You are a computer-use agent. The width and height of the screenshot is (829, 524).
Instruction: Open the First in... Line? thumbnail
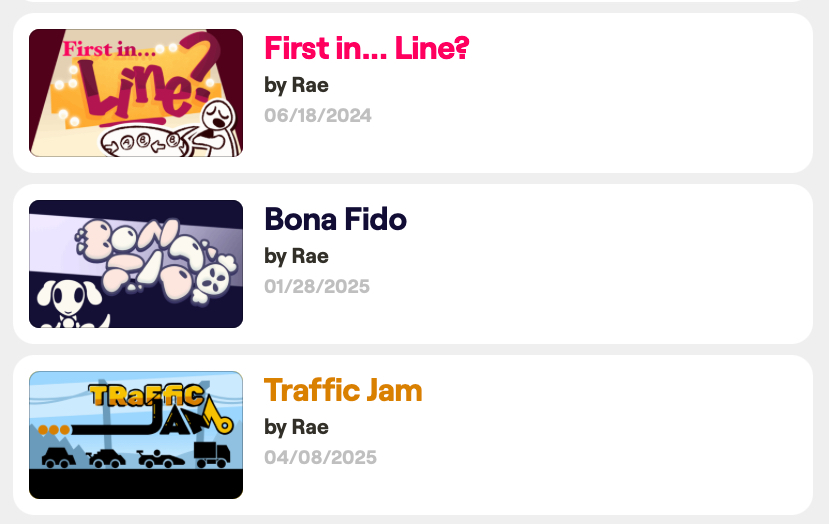click(136, 93)
